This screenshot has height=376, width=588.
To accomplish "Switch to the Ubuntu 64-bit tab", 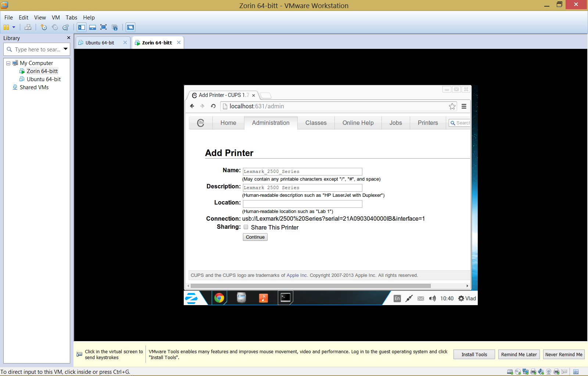I will coord(100,43).
